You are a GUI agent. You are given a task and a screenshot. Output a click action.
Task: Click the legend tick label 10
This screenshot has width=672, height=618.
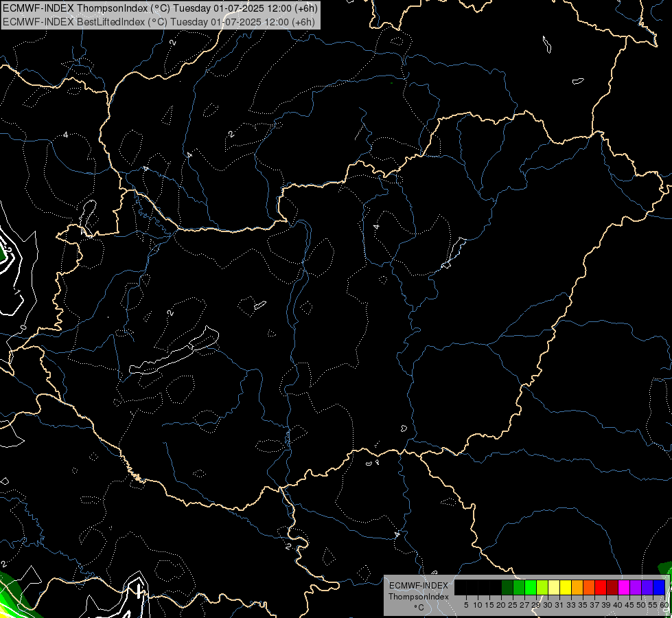[478, 605]
